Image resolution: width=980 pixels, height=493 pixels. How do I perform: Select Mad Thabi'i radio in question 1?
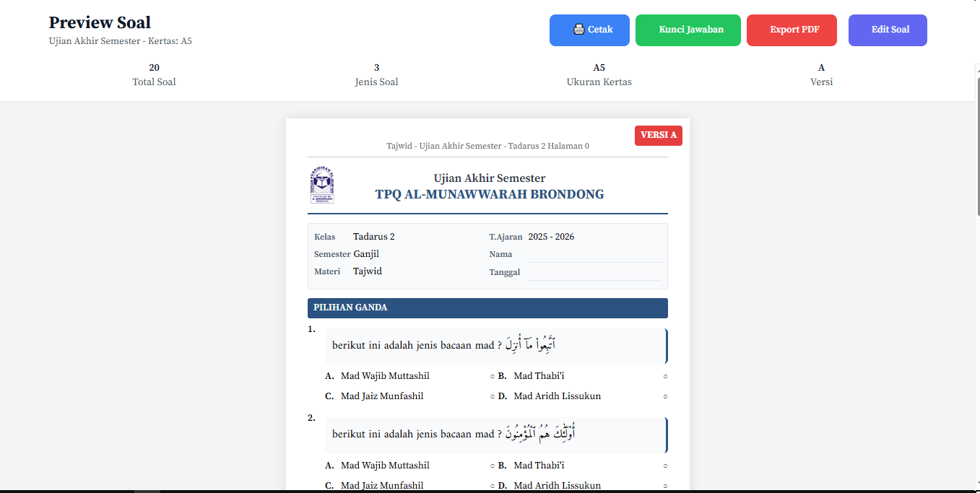click(665, 376)
